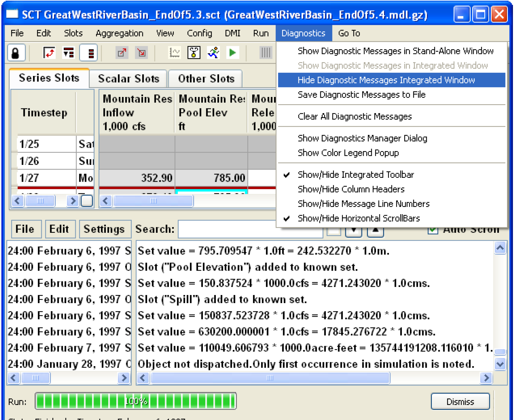Click the Mountain Res Inflow column header
514x420 pixels.
coord(137,112)
